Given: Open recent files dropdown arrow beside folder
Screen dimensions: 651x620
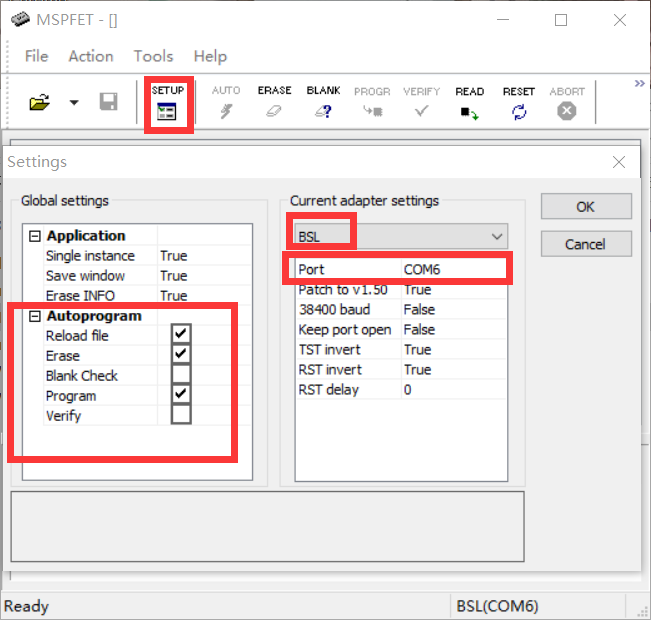Looking at the screenshot, I should [74, 103].
